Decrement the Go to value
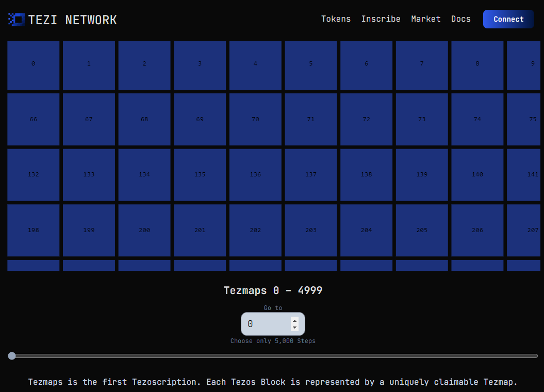The width and height of the screenshot is (544, 392). click(x=294, y=328)
